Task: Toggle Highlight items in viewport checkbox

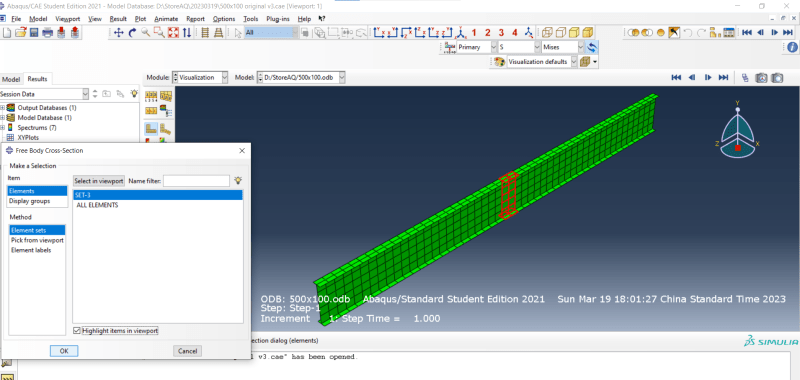Action: 77,331
